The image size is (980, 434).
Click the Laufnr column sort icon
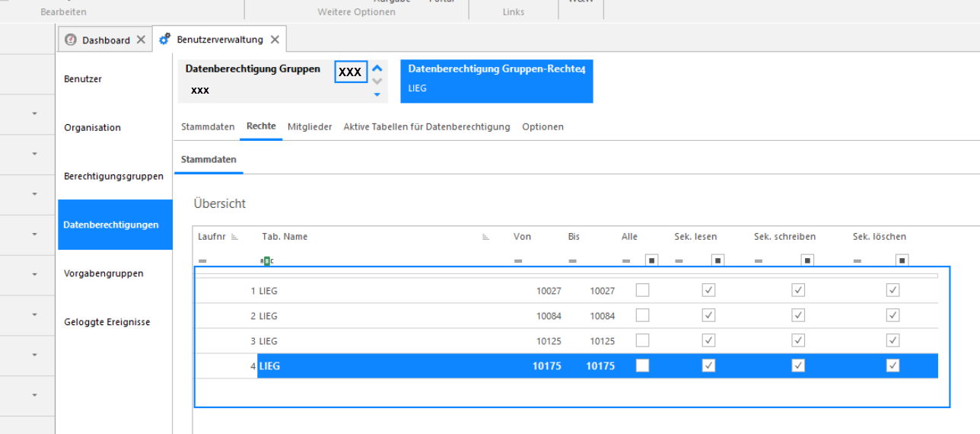pos(234,238)
